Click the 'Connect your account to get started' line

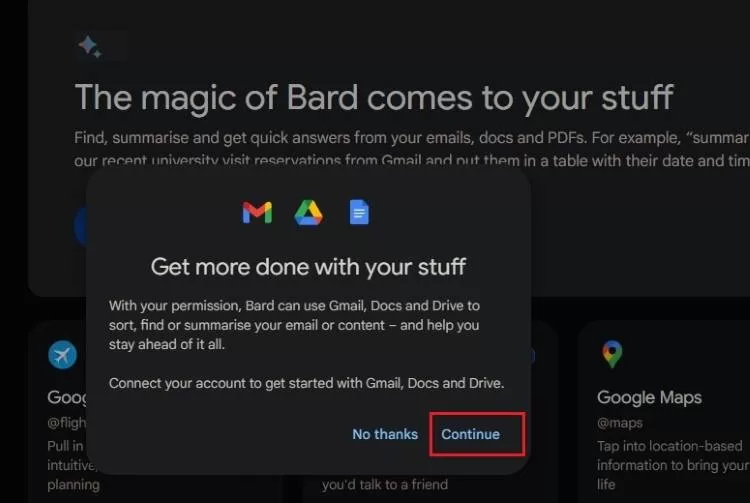click(x=306, y=383)
